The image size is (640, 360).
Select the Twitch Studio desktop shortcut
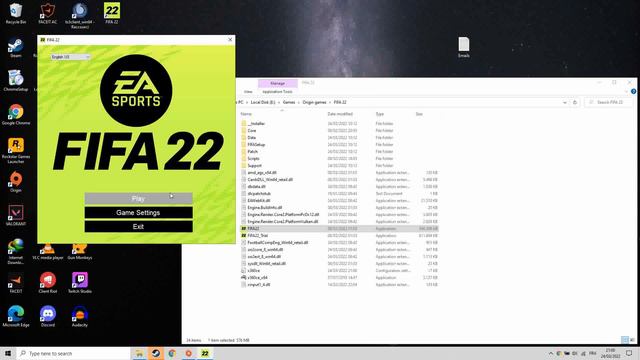coord(80,282)
